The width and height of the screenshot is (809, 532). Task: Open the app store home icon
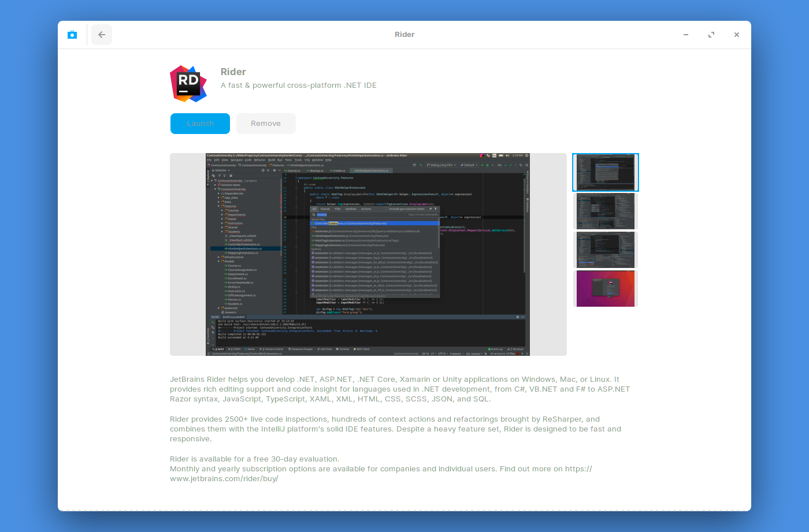point(72,35)
